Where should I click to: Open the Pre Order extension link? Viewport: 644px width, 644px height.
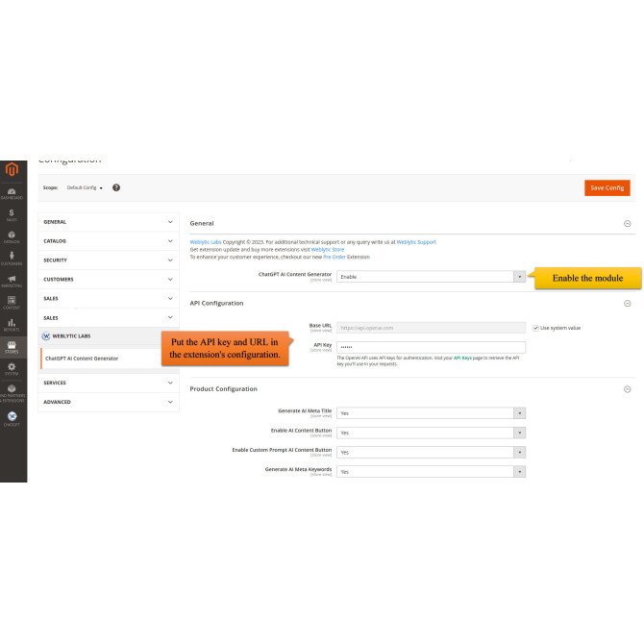tap(334, 257)
